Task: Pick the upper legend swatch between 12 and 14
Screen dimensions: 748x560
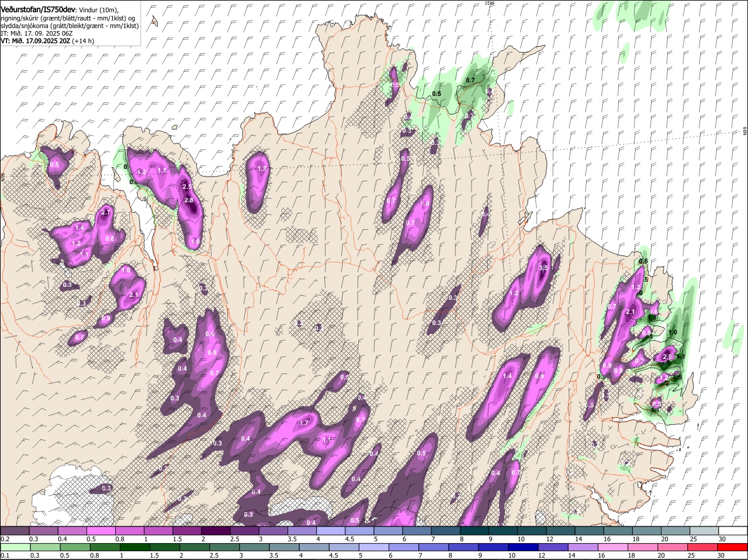Action: [x=560, y=530]
